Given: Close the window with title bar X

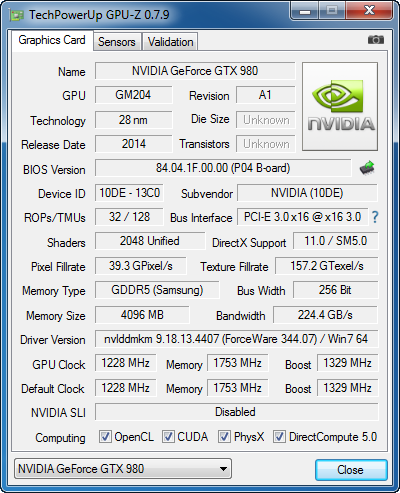Looking at the screenshot, I should point(369,10).
